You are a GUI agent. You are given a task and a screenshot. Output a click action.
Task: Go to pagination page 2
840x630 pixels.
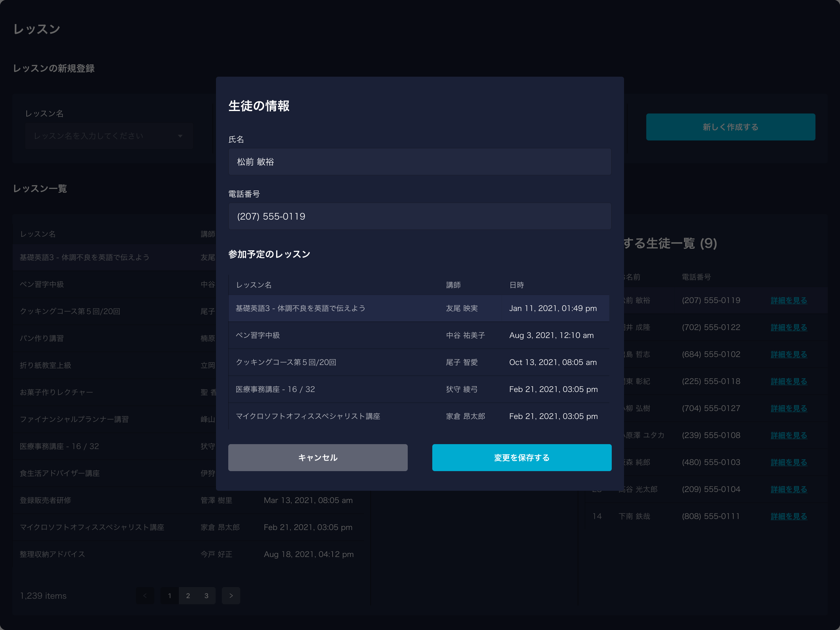tap(188, 595)
